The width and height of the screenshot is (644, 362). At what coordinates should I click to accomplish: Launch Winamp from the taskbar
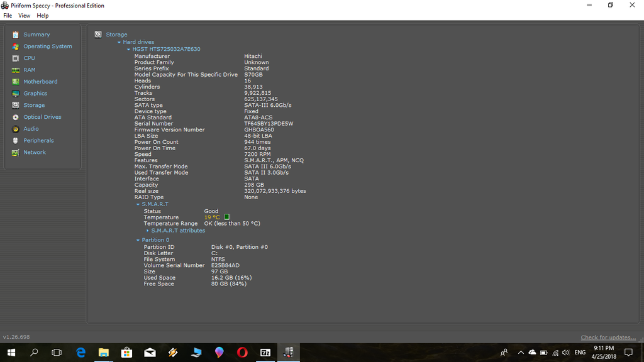pos(173,352)
